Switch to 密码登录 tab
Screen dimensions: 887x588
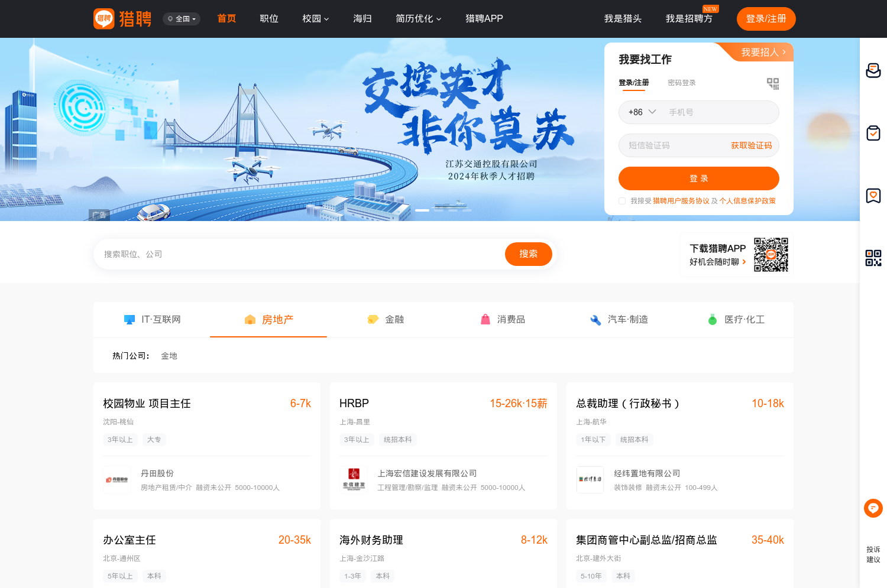[682, 83]
